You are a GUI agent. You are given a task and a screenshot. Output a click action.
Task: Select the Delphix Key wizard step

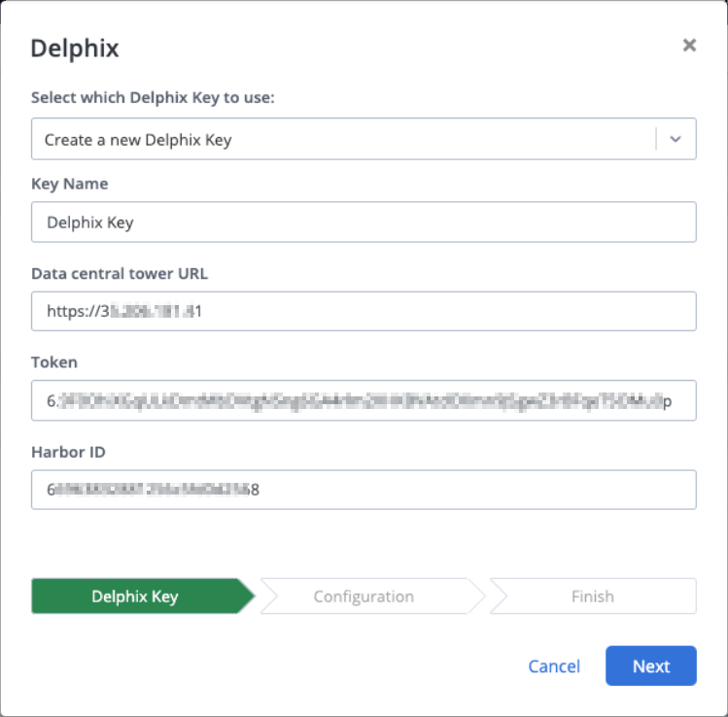pos(143,596)
